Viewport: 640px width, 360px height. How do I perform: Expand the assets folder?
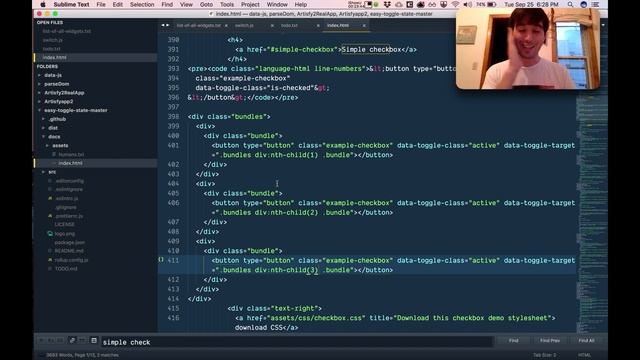(x=60, y=146)
